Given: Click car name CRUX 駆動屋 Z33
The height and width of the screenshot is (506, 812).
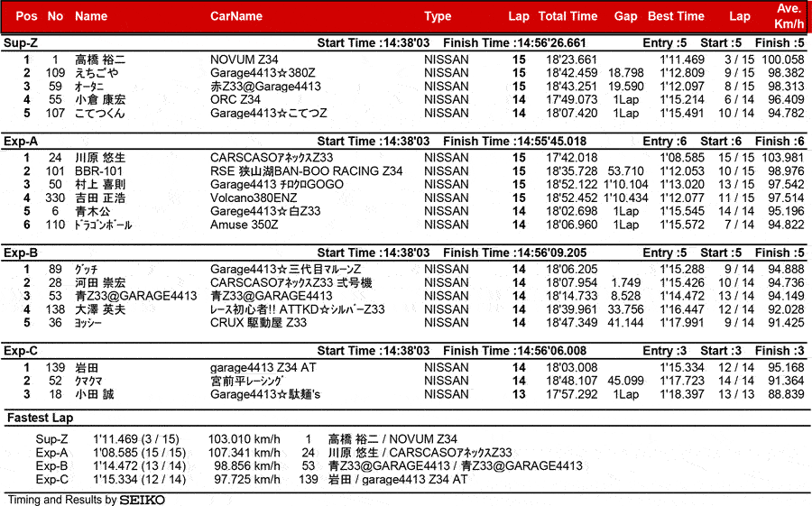Looking at the screenshot, I should (258, 323).
